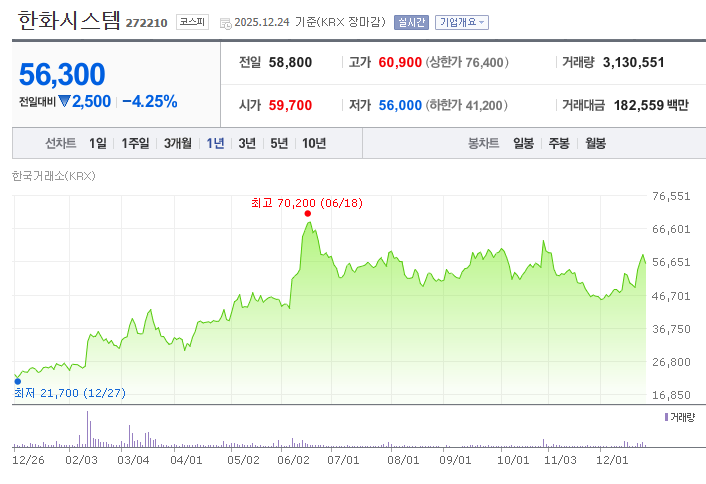
Task: Select the 3개월 line chart tab
Action: pyautogui.click(x=177, y=143)
